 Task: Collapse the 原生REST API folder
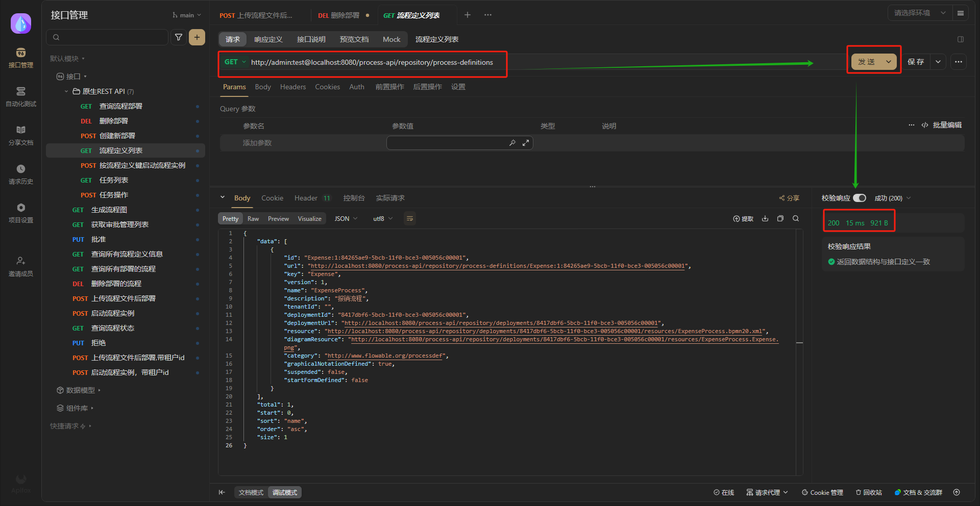[66, 91]
